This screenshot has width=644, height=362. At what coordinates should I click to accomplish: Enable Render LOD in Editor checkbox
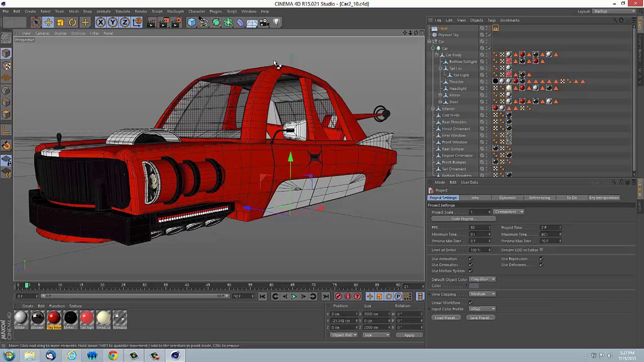542,250
